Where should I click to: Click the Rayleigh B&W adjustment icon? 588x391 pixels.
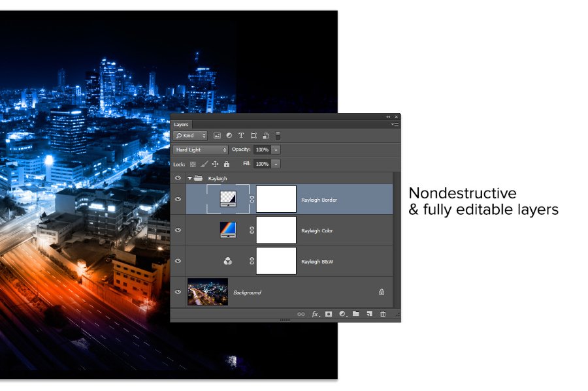coord(227,261)
